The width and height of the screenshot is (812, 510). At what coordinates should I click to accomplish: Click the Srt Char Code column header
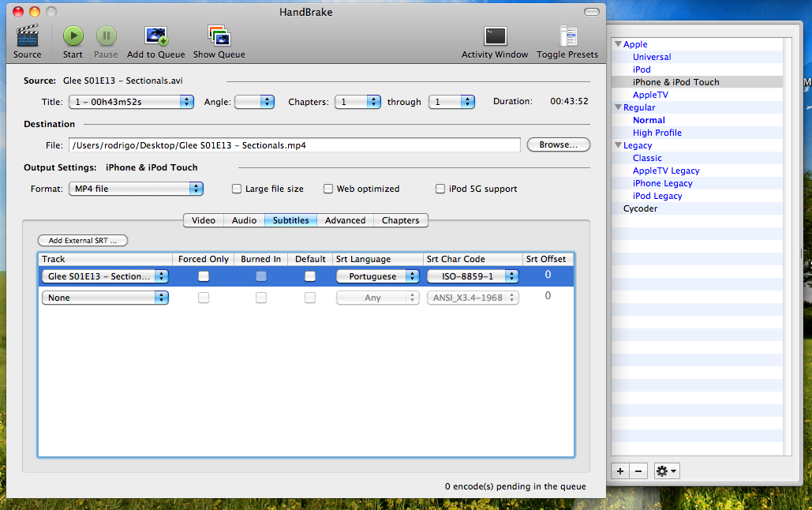click(x=473, y=259)
